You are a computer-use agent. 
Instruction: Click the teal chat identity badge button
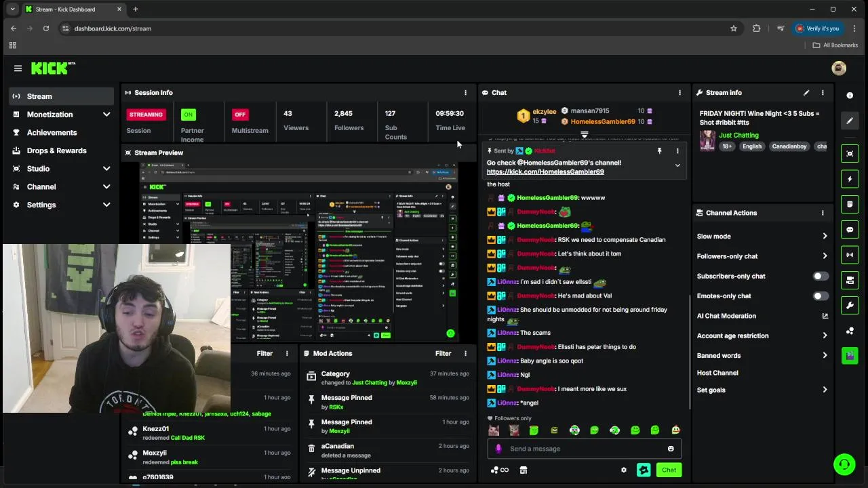(644, 470)
